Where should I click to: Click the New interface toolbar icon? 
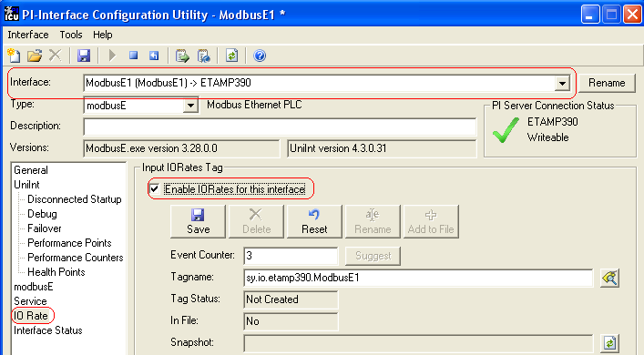(14, 56)
